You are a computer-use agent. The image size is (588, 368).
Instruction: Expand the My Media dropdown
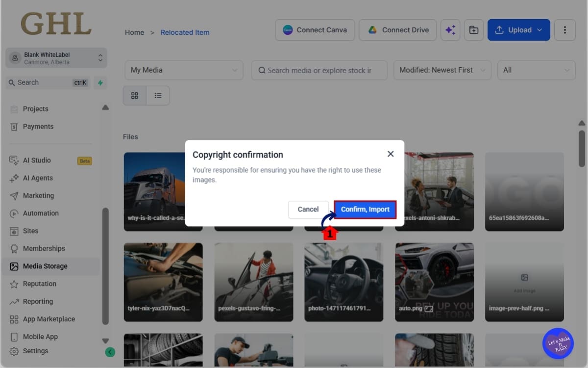[x=184, y=70]
